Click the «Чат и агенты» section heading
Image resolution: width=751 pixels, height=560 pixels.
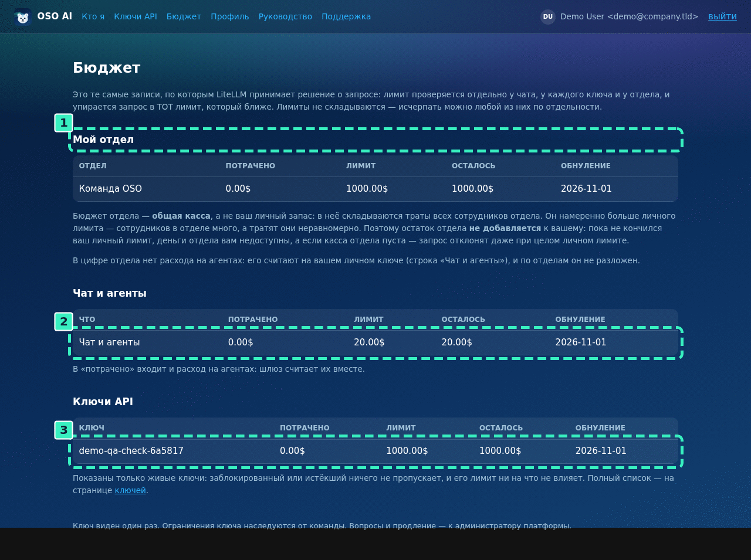tap(110, 293)
